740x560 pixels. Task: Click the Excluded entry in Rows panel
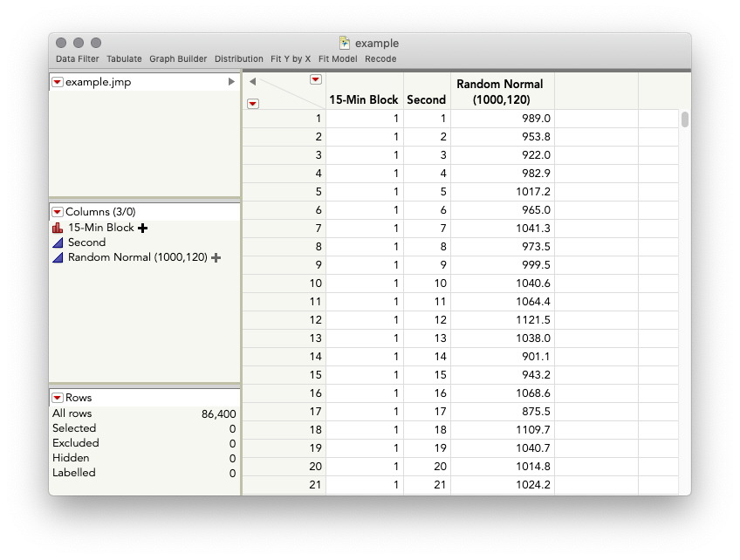click(76, 443)
